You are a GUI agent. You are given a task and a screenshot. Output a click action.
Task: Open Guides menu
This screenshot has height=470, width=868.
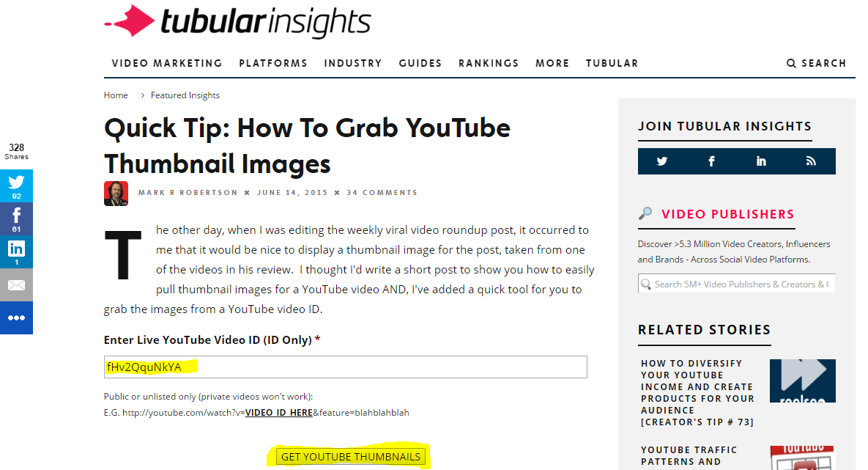[x=420, y=63]
